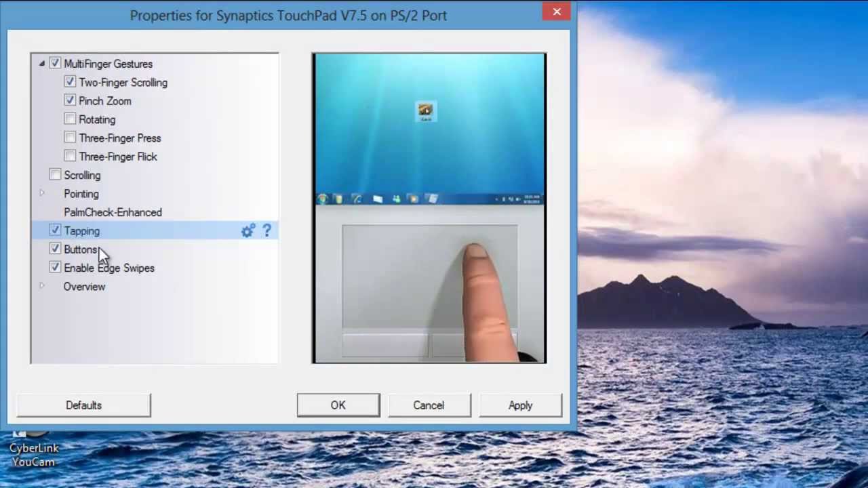Open CyberLink YouCam desktop shortcut
Viewport: 868px width, 488px height.
point(34,447)
